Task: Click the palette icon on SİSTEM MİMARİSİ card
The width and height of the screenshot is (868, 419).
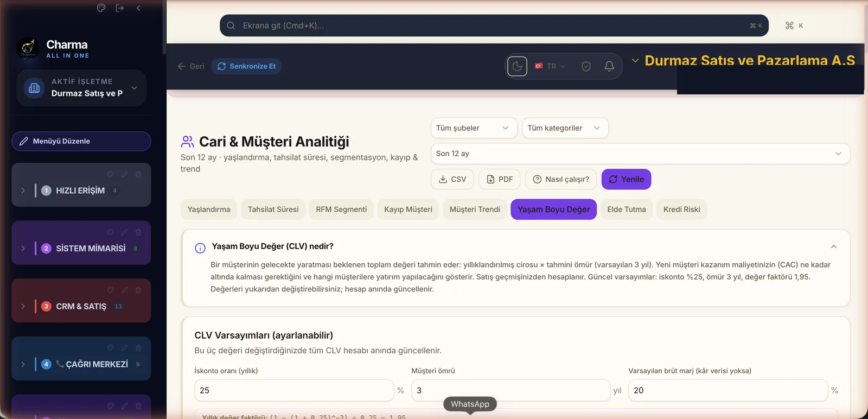Action: pyautogui.click(x=111, y=232)
